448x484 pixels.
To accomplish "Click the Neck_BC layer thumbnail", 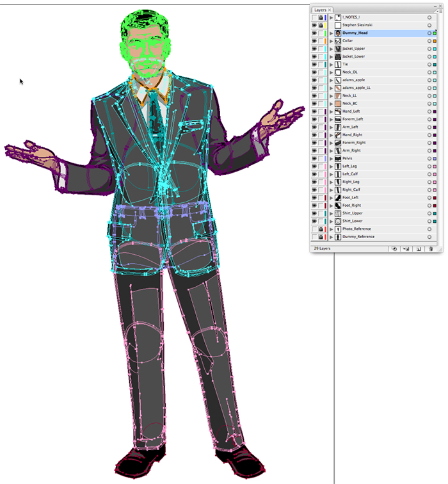I will point(338,104).
